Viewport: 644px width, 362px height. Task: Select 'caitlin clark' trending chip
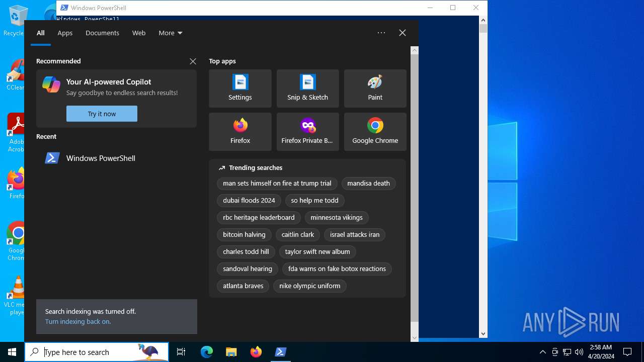coord(298,235)
